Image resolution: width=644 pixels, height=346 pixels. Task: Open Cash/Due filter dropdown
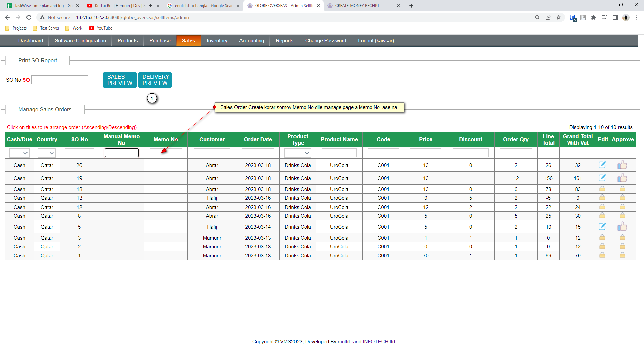pyautogui.click(x=19, y=153)
